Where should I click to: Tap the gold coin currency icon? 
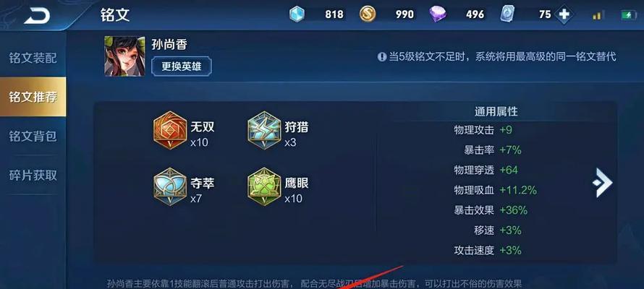(368, 14)
